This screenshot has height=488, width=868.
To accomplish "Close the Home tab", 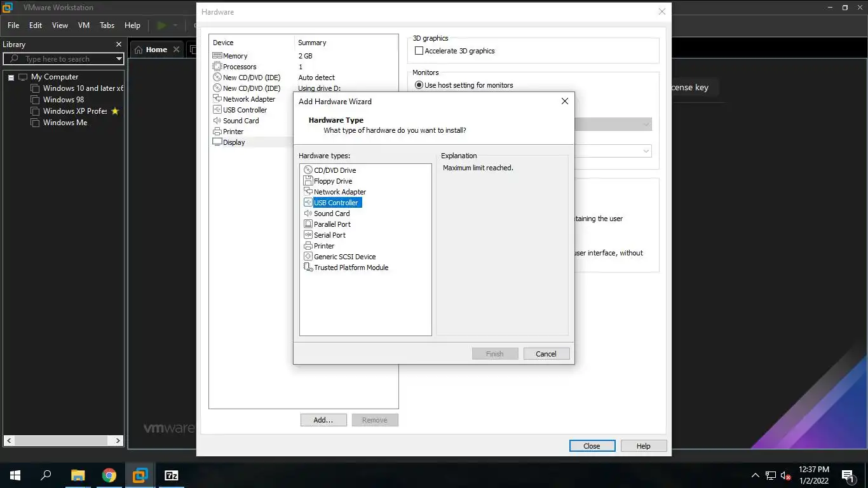I will pos(176,50).
